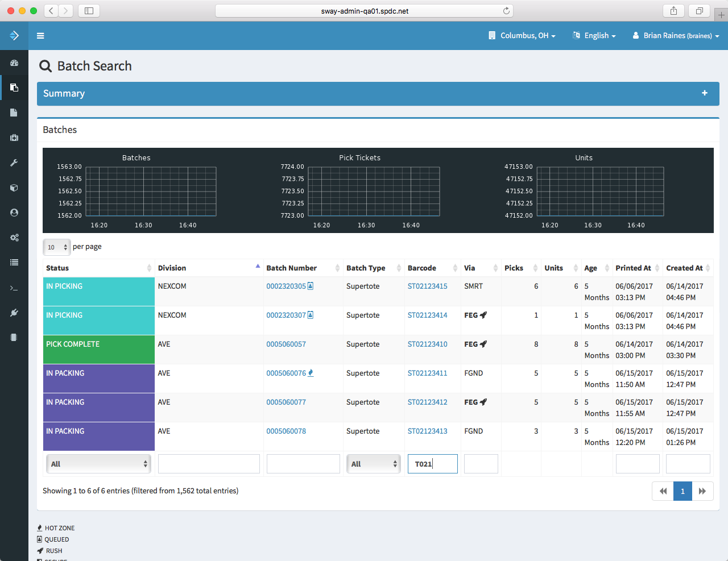Open batch number 0005060057 link
Viewport: 728px width, 561px height.
tap(286, 344)
